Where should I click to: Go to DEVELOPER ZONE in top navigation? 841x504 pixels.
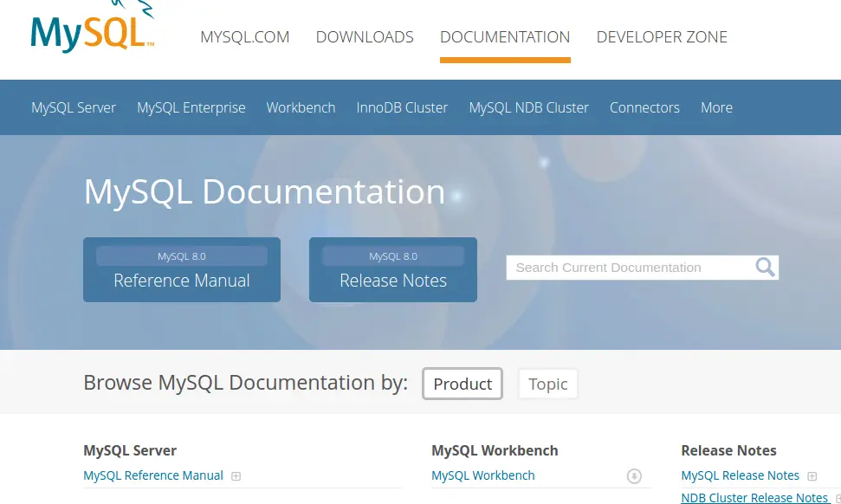(x=662, y=37)
